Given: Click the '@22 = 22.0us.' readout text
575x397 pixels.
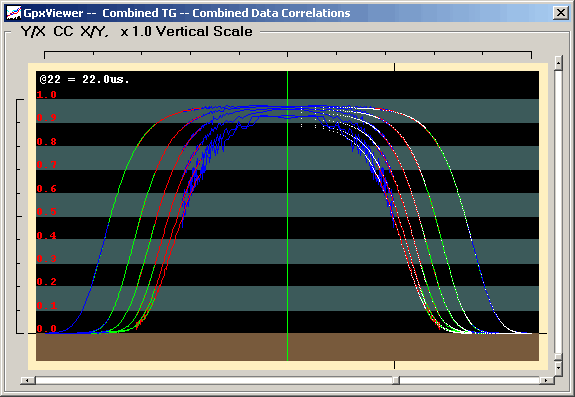Looking at the screenshot, I should pos(84,79).
